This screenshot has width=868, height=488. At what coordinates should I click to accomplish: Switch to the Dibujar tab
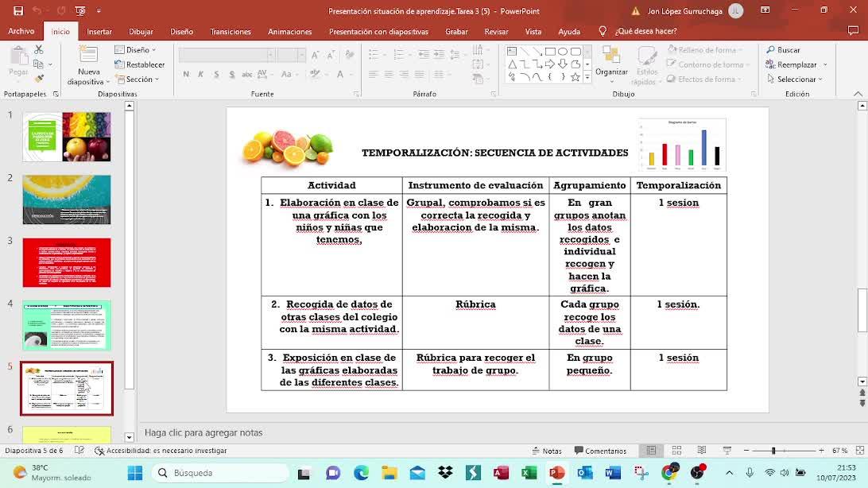click(x=141, y=32)
